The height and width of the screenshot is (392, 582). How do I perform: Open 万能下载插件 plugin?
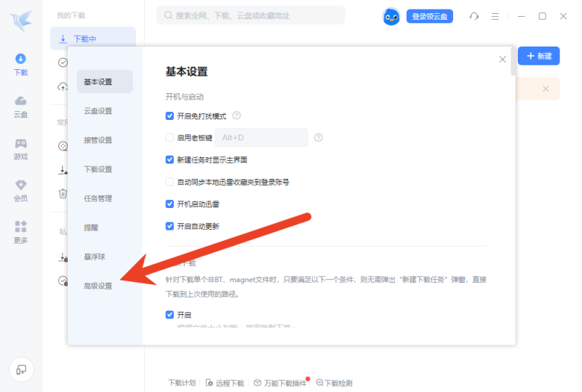[x=281, y=383]
